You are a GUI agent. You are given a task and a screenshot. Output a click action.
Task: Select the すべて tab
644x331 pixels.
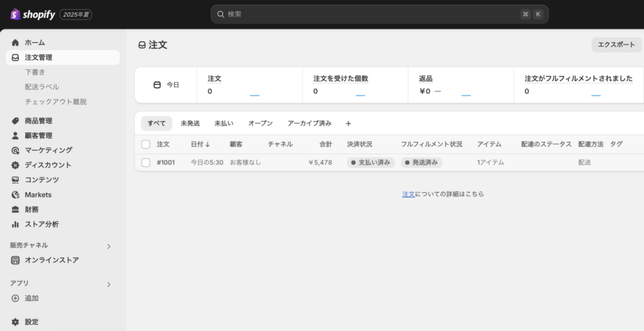tap(157, 124)
